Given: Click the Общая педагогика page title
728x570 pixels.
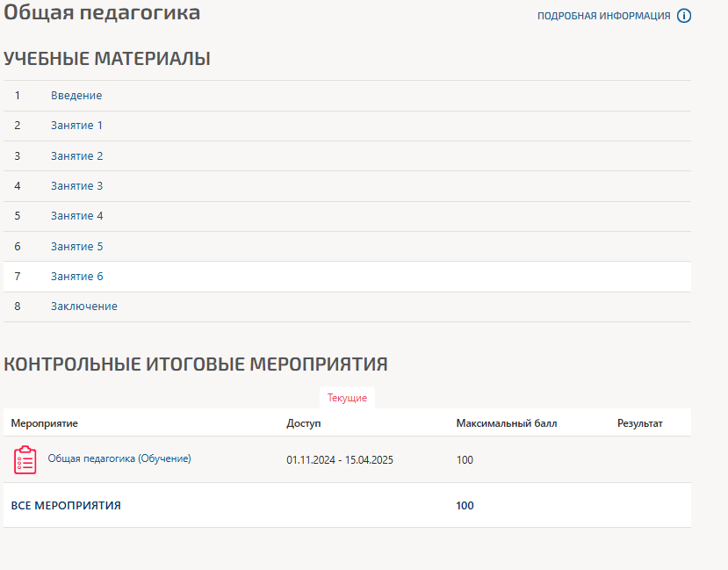Looking at the screenshot, I should coord(102,13).
